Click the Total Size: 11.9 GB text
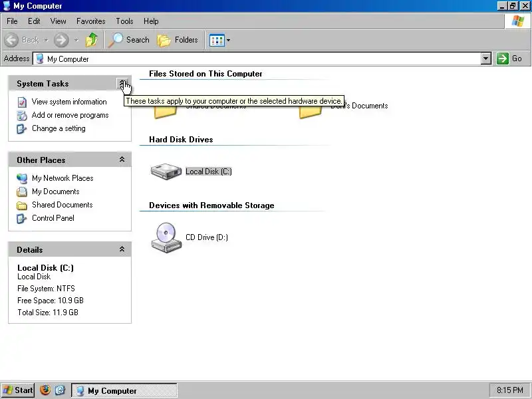This screenshot has width=532, height=399. click(x=48, y=312)
